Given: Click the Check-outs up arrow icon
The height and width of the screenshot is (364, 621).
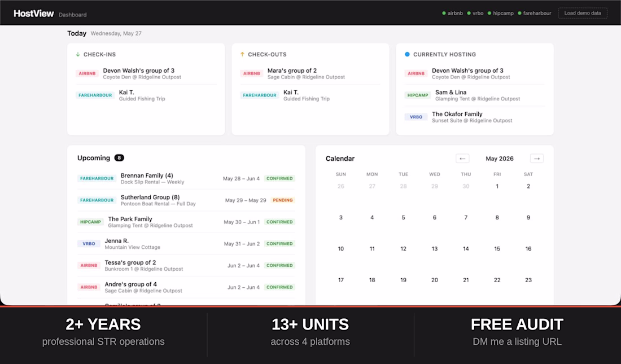Looking at the screenshot, I should pos(242,54).
